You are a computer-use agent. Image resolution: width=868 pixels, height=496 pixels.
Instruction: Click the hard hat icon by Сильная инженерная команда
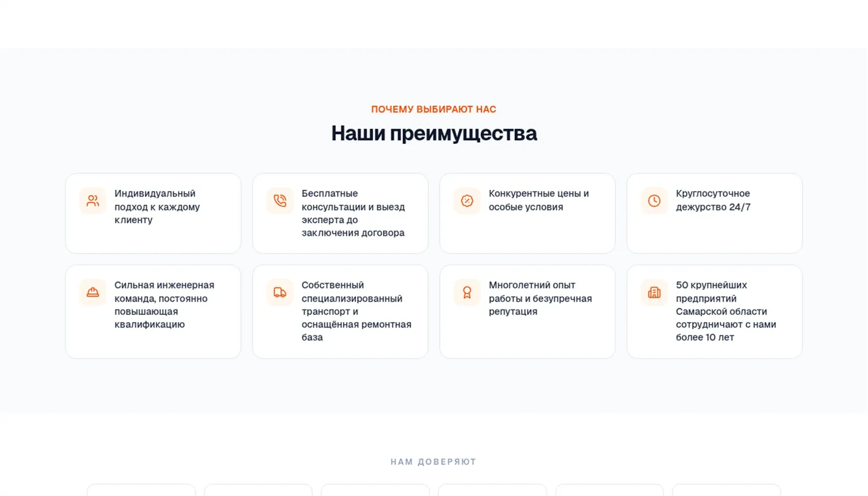pos(93,292)
